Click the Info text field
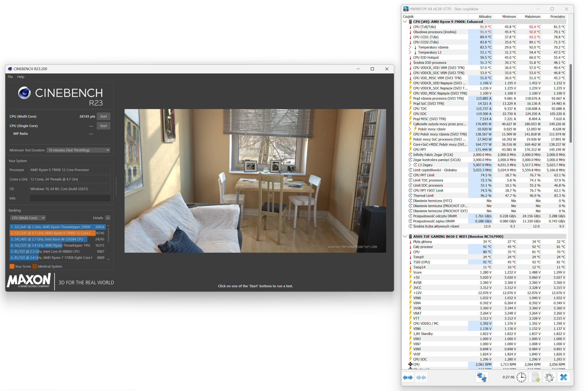Screen dimensions: 588x391 [x=70, y=198]
